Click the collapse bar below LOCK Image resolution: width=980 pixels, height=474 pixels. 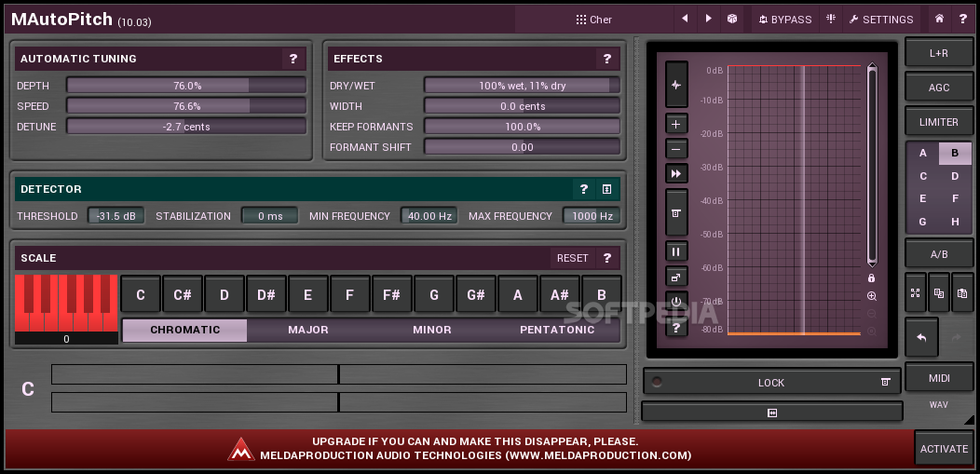pyautogui.click(x=772, y=413)
